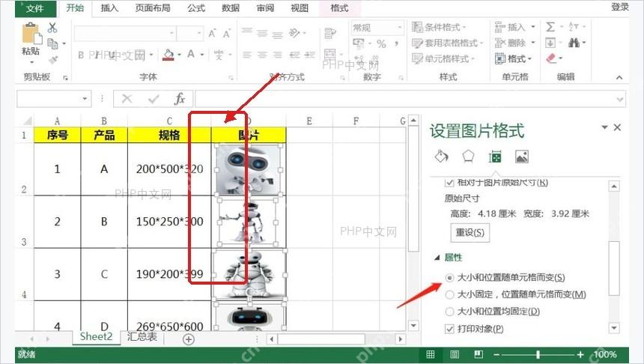Click the Format Painter brush icon

point(52,60)
